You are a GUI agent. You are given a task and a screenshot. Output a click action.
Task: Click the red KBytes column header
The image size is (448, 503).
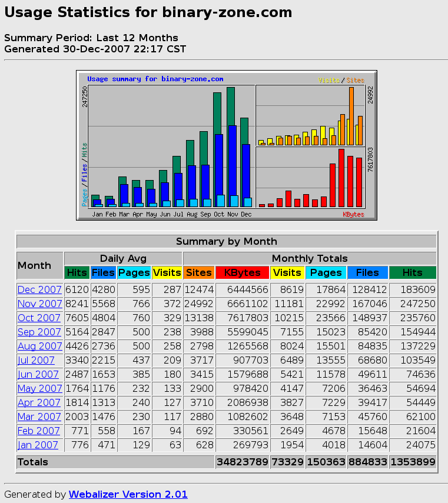243,272
